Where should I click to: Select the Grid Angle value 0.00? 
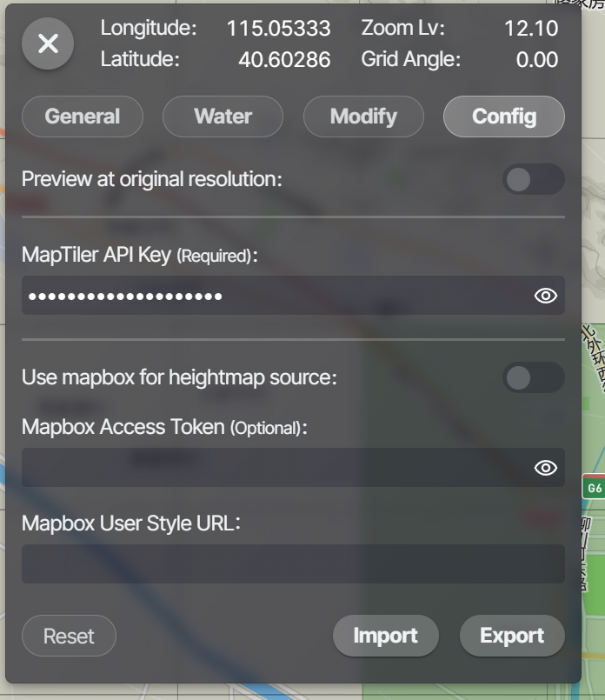[536, 60]
